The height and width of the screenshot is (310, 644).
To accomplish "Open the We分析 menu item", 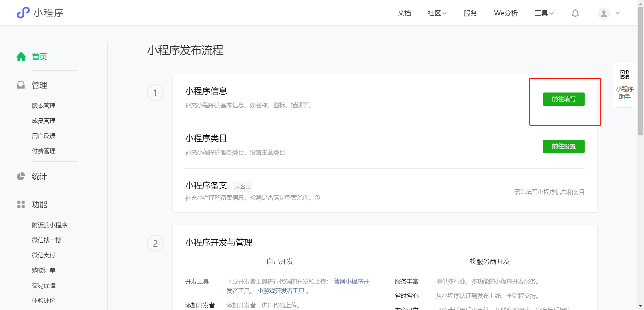I will (x=506, y=13).
